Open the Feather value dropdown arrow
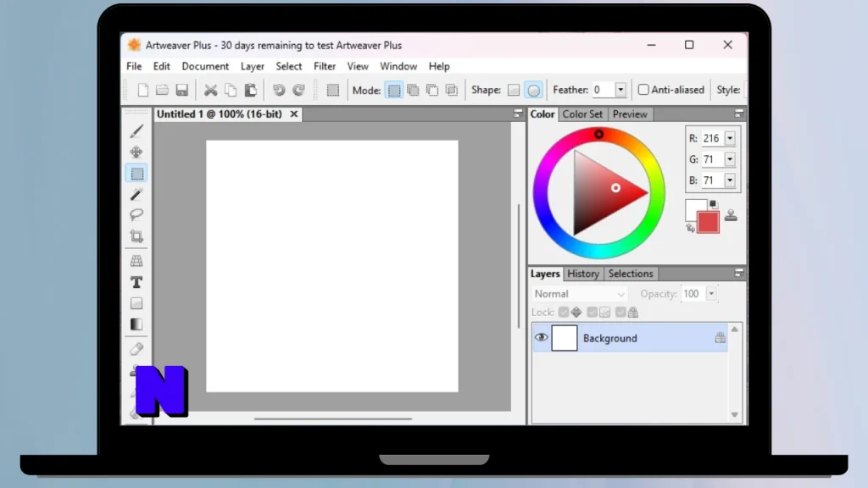The height and width of the screenshot is (488, 868). (620, 90)
